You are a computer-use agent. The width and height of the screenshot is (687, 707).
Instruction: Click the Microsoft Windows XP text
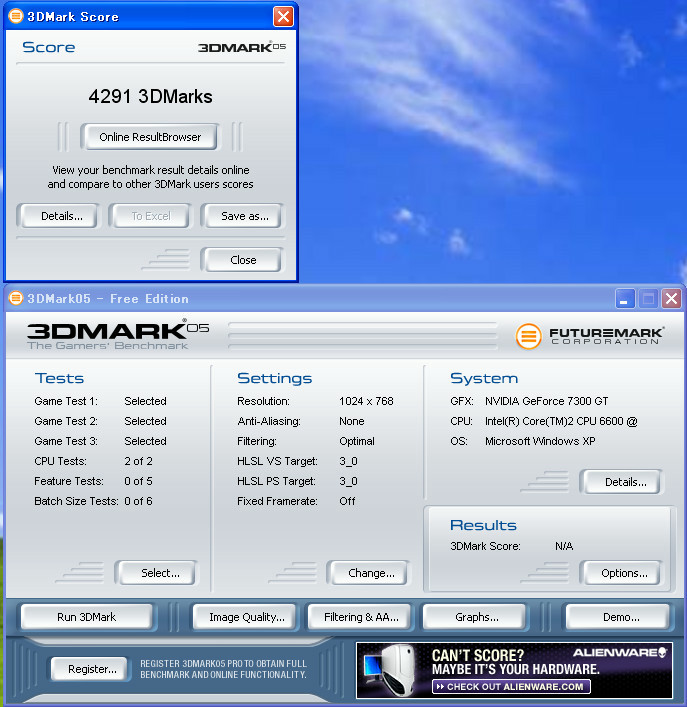pos(540,441)
